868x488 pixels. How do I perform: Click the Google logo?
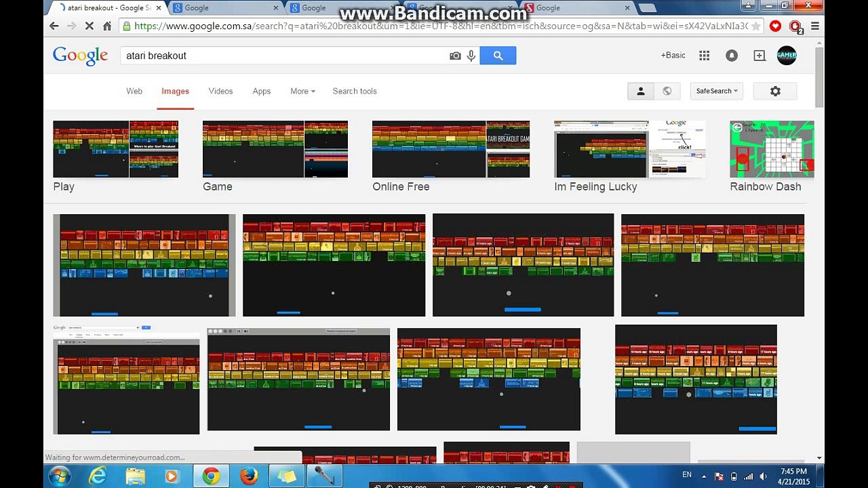click(x=80, y=56)
